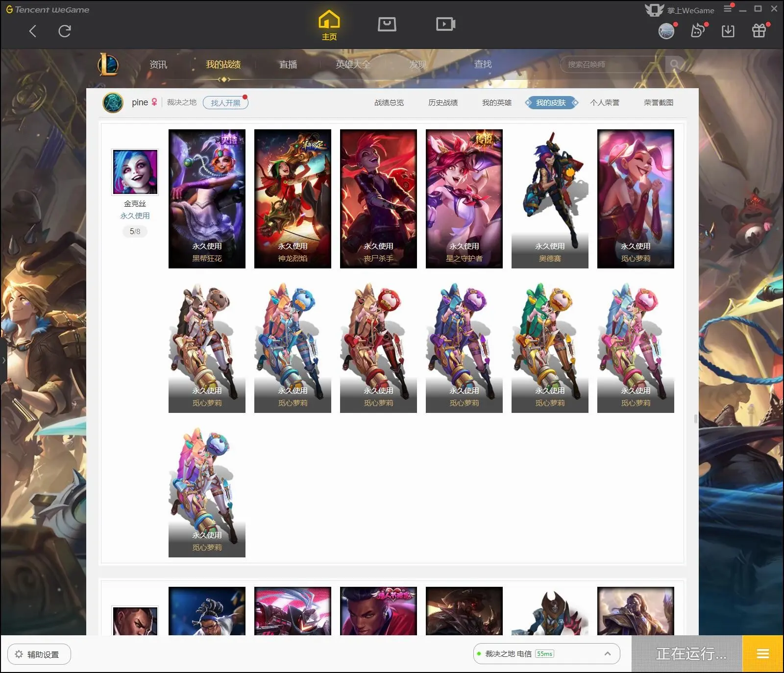Open the 黑帮狂花 skin card

[207, 199]
